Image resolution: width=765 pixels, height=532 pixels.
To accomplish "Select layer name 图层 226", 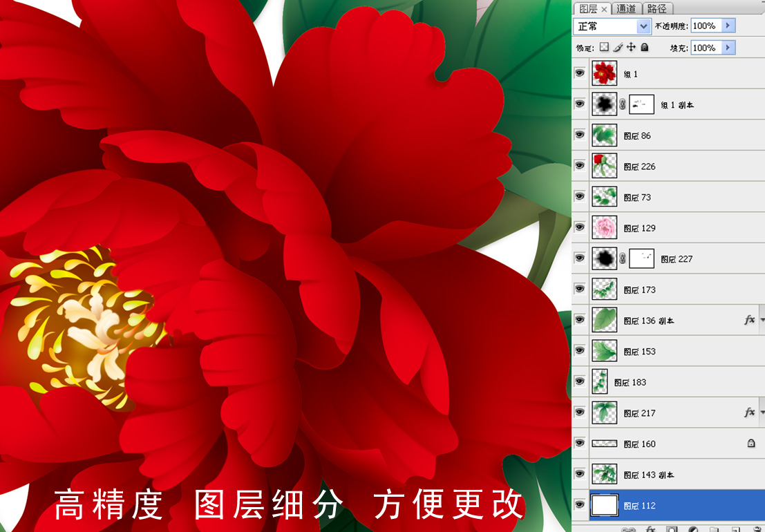I will 639,167.
